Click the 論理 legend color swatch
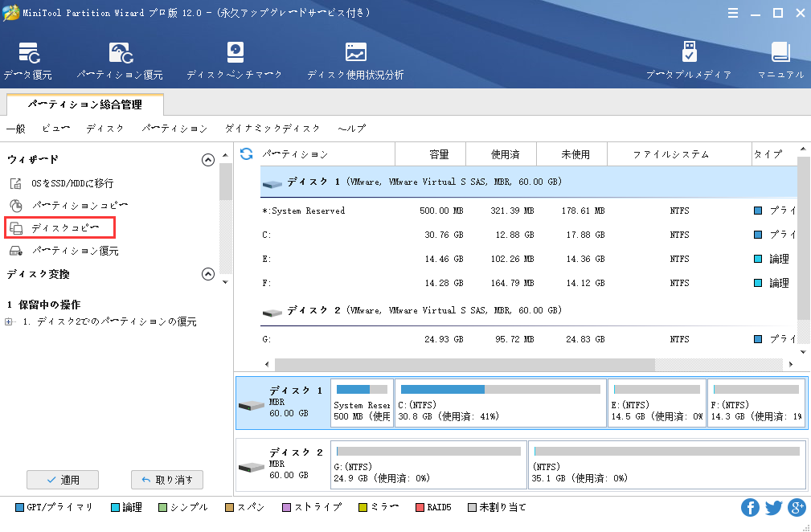 (115, 508)
